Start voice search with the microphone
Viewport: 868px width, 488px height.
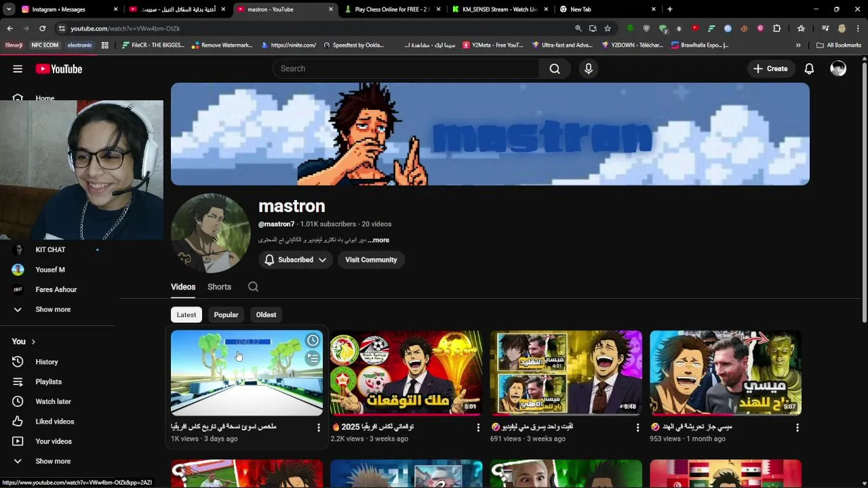click(x=589, y=68)
